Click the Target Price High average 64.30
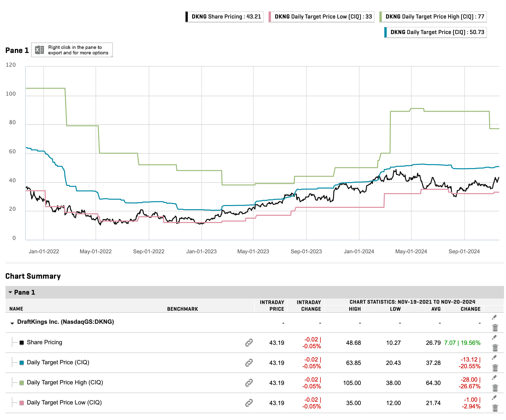This screenshot has height=420, width=506. tap(433, 383)
